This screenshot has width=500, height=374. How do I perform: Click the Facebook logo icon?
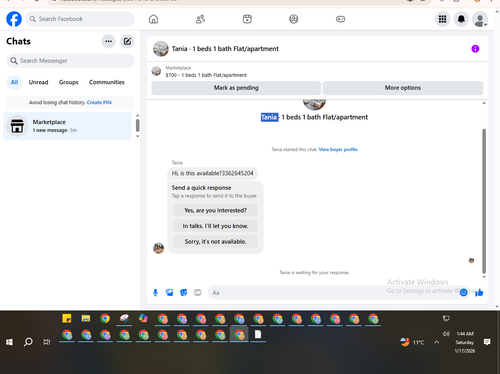pyautogui.click(x=14, y=19)
